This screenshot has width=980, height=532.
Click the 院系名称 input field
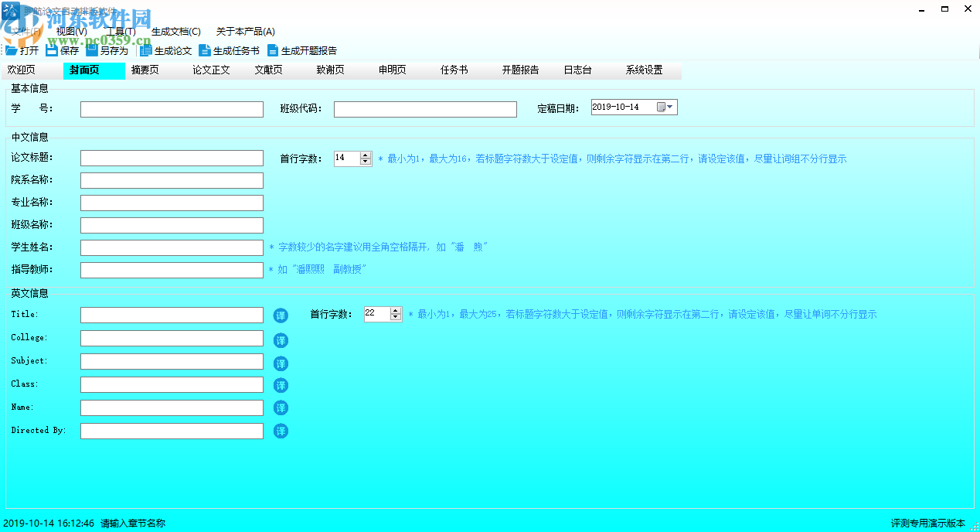(x=172, y=180)
